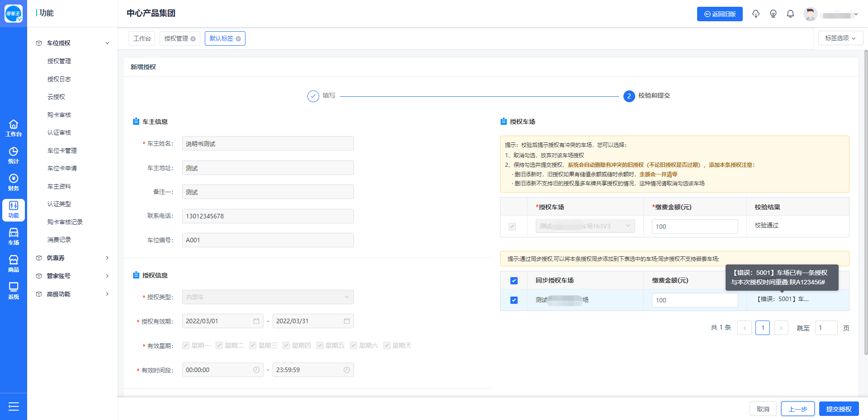Open 授权日志 in the side menu

coord(59,79)
